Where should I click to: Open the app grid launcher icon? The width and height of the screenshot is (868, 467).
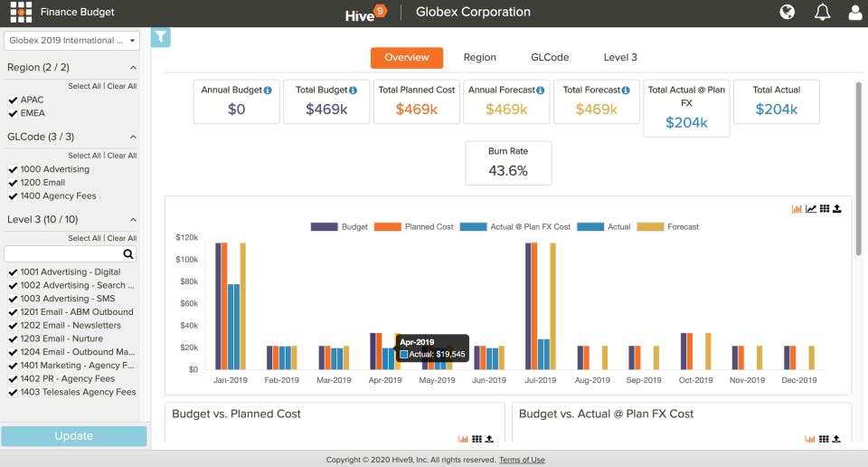point(21,12)
